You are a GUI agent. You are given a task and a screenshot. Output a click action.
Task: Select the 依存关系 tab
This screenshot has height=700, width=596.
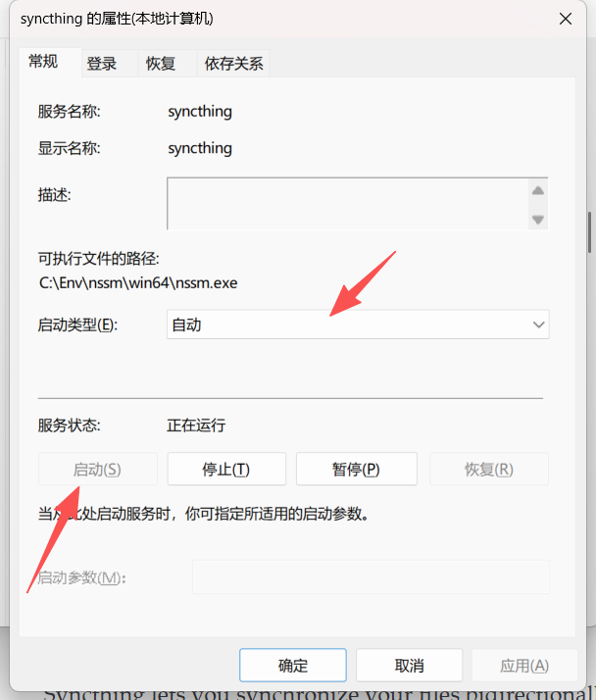[233, 64]
